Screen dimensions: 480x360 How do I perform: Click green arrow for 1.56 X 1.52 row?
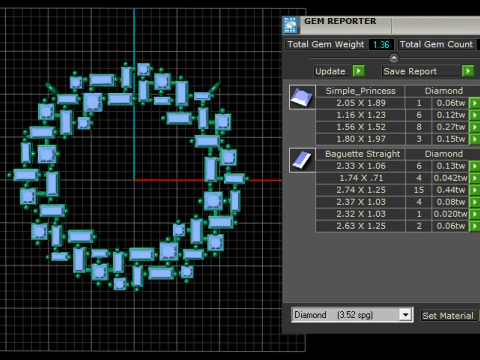474,127
